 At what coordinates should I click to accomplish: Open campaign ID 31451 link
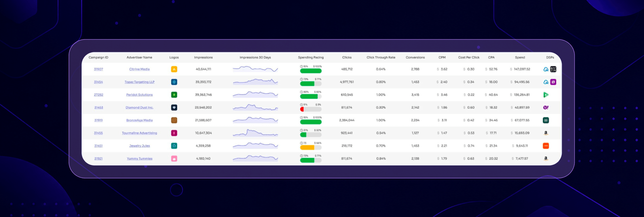point(98,146)
